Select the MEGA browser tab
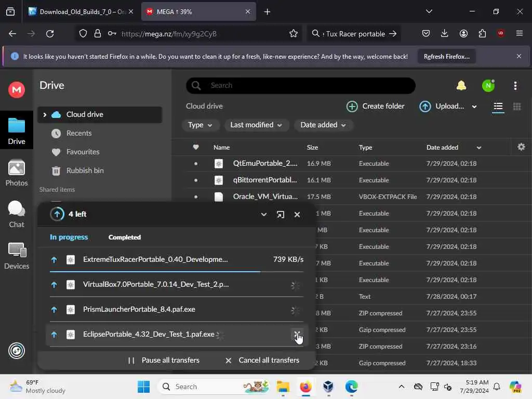The image size is (532, 399). 198,12
